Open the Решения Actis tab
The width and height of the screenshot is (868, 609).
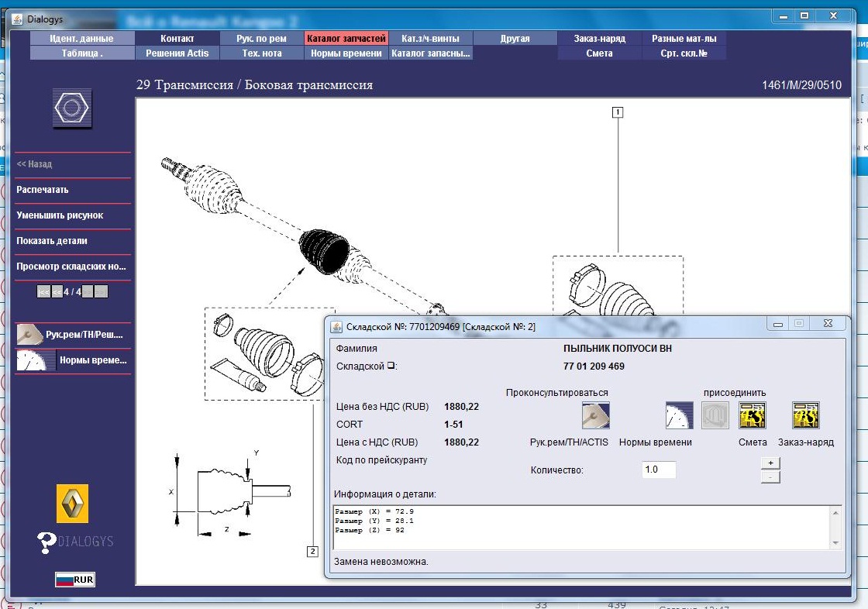[177, 53]
